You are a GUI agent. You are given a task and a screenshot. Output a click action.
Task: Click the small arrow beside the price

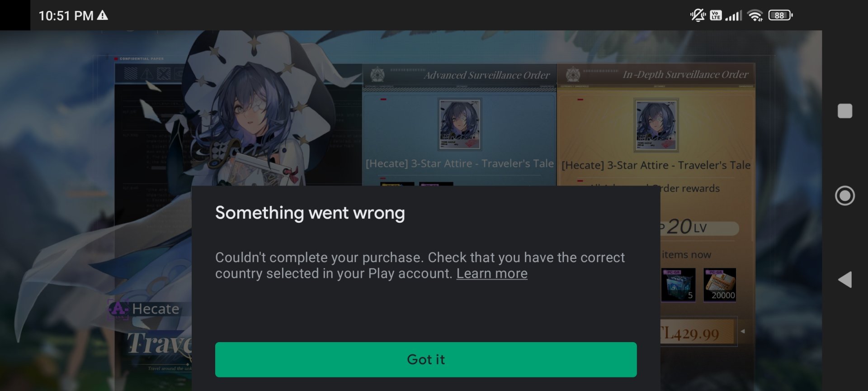coord(742,331)
